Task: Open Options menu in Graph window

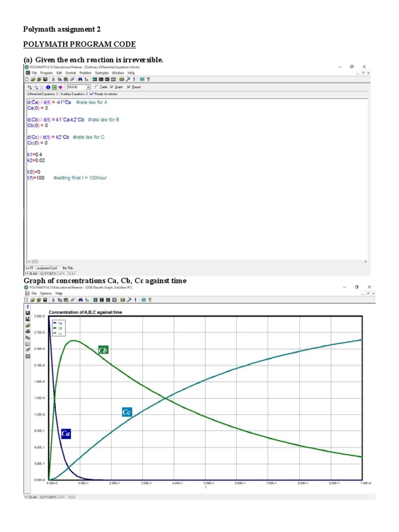Action: coord(46,293)
